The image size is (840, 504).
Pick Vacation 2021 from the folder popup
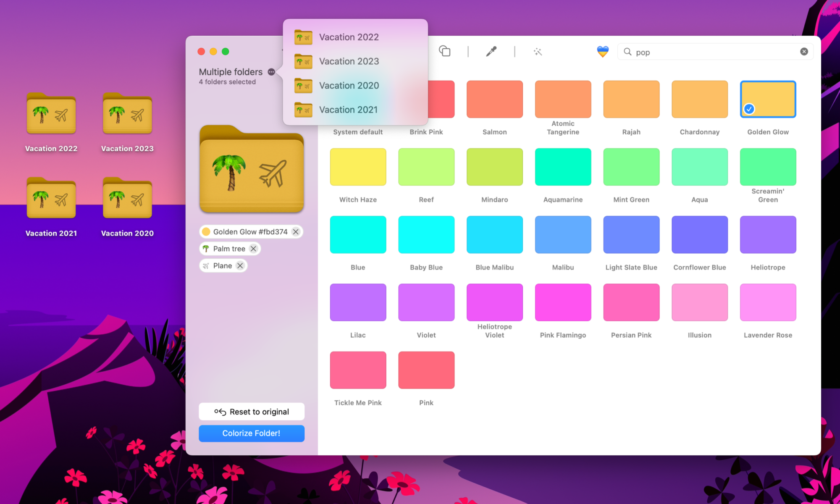coord(349,110)
